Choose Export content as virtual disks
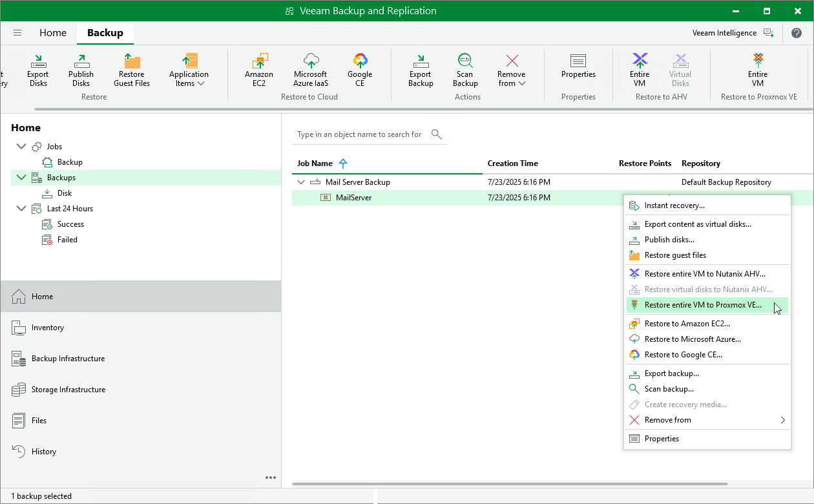This screenshot has height=504, width=814. click(707, 224)
